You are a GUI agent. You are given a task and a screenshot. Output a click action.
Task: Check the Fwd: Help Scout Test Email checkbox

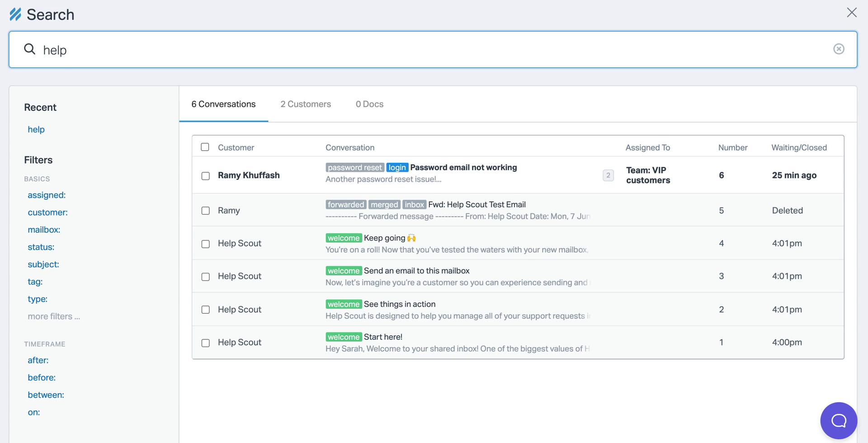tap(205, 211)
